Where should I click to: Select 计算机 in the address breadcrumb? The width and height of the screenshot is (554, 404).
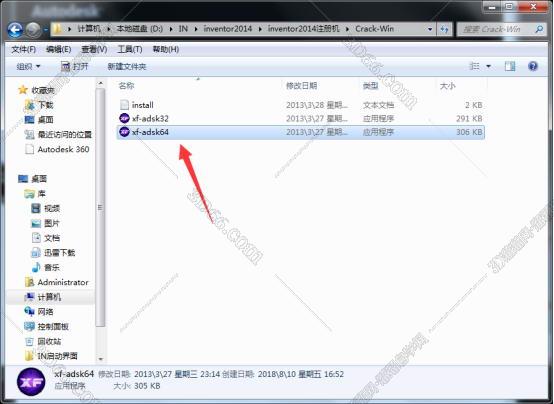tap(89, 29)
